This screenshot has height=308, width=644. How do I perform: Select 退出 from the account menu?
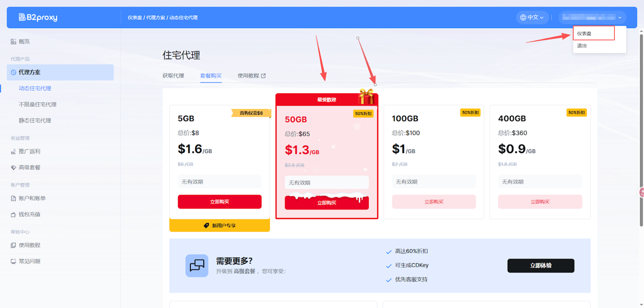(582, 46)
